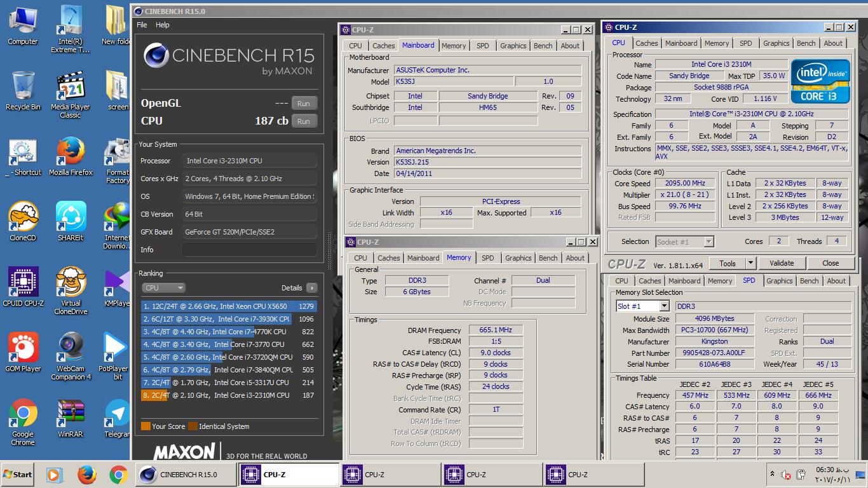The width and height of the screenshot is (868, 488).
Task: Run the OpenGL benchmark
Action: 304,104
